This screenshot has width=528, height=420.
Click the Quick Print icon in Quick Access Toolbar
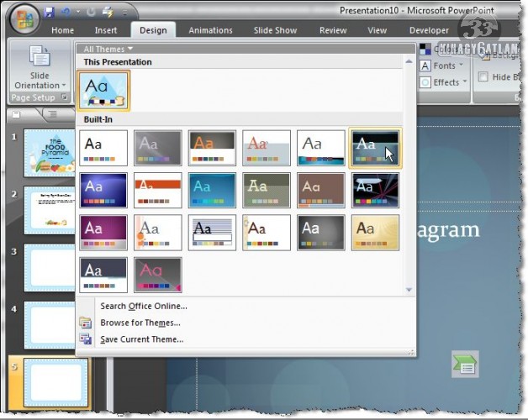[x=108, y=12]
